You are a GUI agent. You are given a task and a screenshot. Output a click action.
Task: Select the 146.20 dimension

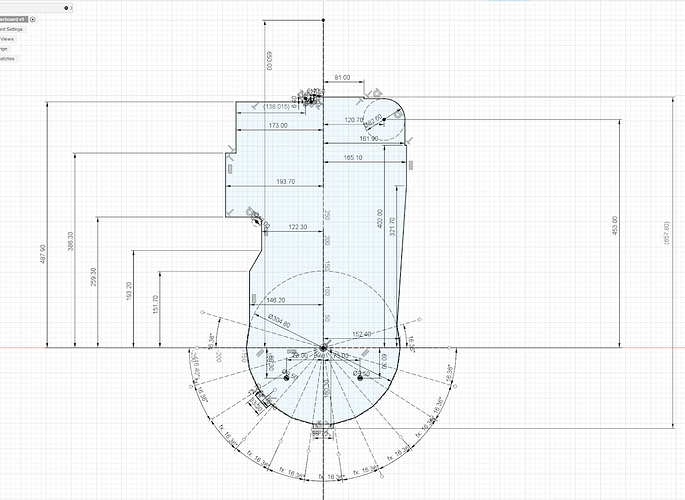tap(276, 300)
